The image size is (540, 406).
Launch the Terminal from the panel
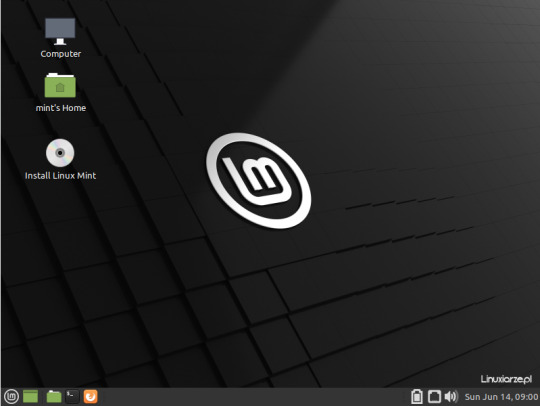(x=72, y=396)
